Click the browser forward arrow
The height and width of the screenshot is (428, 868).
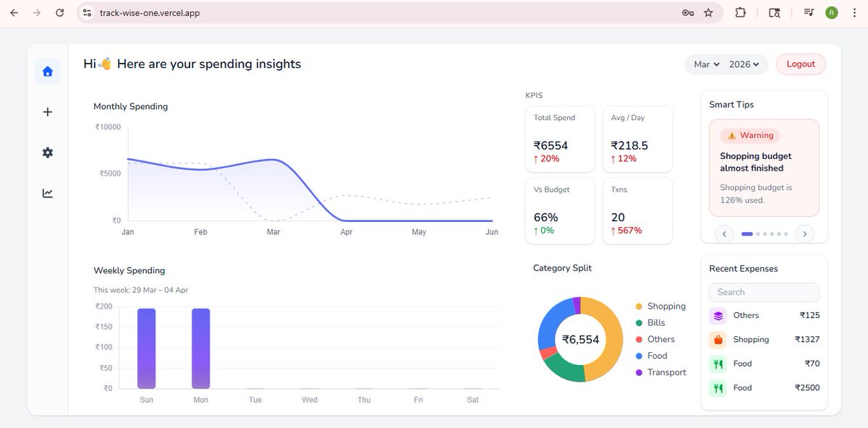[36, 12]
